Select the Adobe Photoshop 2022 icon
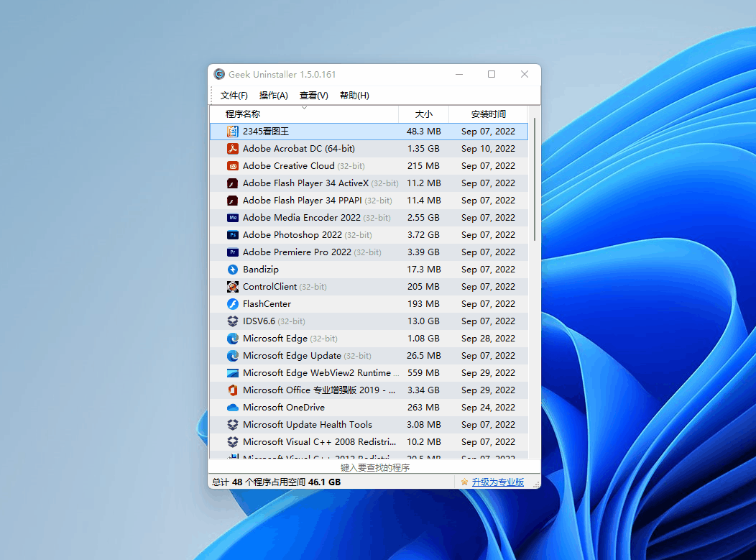This screenshot has width=756, height=560. [232, 235]
